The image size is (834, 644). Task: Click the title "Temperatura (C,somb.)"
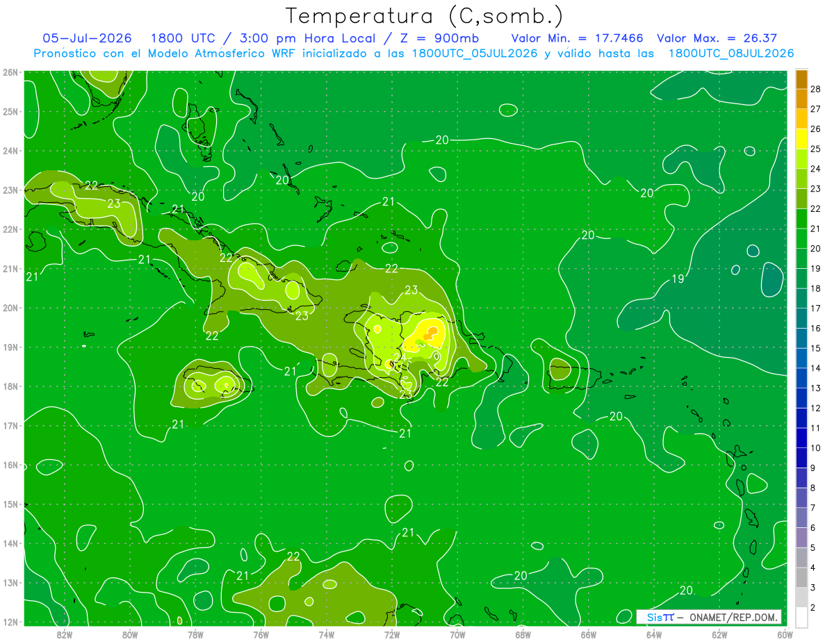point(425,16)
